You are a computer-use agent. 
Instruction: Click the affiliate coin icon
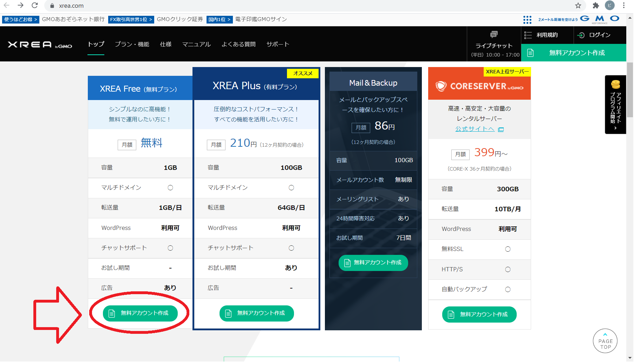tap(615, 85)
